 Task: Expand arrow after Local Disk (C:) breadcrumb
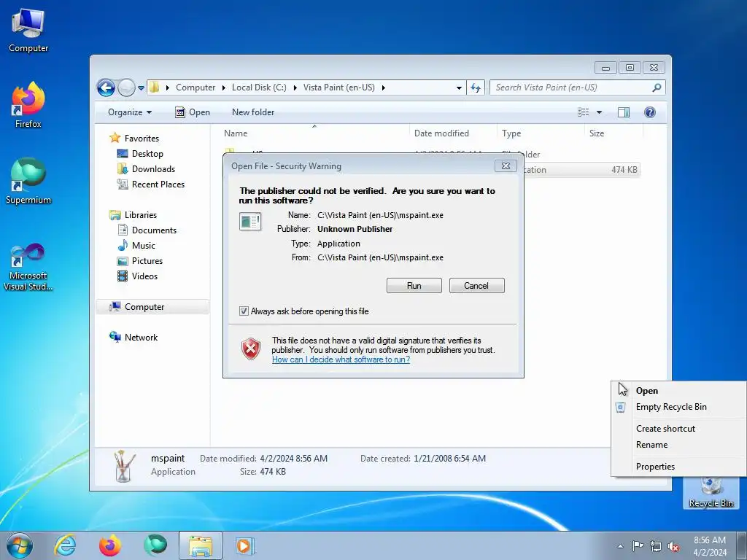295,87
